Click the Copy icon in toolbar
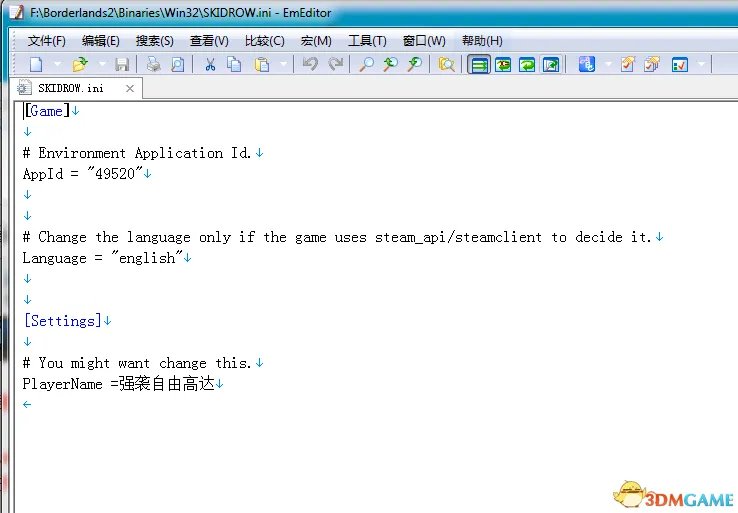The height and width of the screenshot is (513, 738). point(234,64)
